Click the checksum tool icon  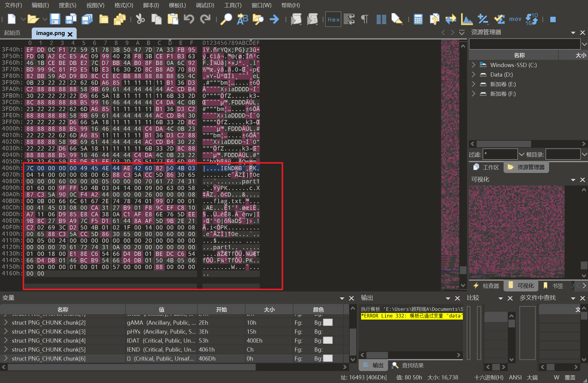tap(499, 19)
